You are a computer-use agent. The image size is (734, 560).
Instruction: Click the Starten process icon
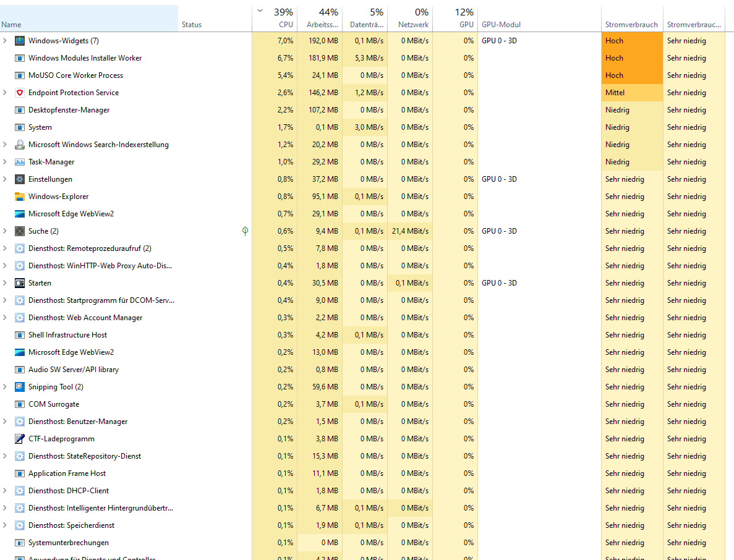click(20, 283)
